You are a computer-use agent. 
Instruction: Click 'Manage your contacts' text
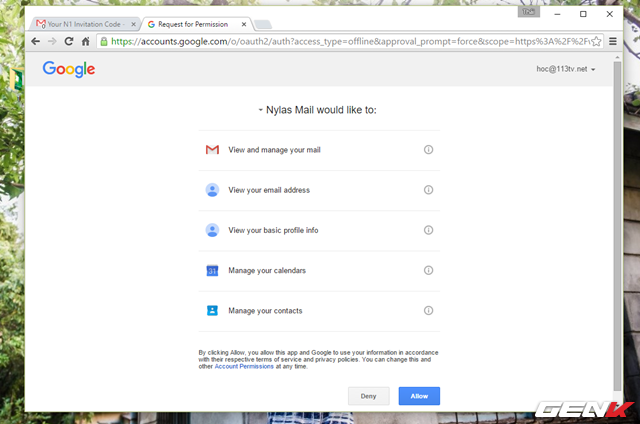[x=265, y=311]
